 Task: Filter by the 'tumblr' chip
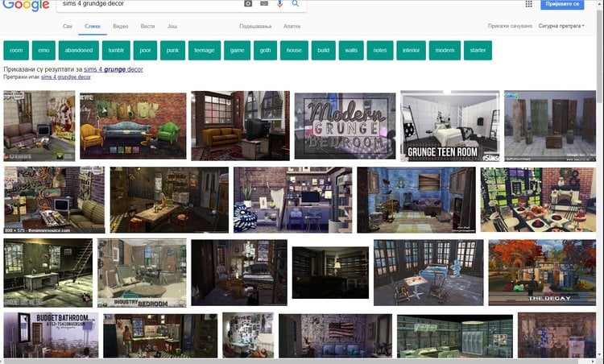[116, 51]
